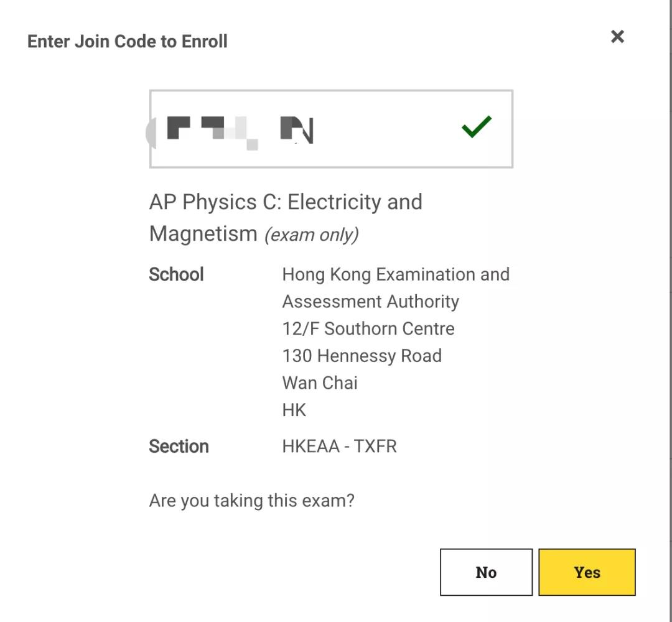Select the 'Enter Join Code to Enroll' heading

coord(128,42)
